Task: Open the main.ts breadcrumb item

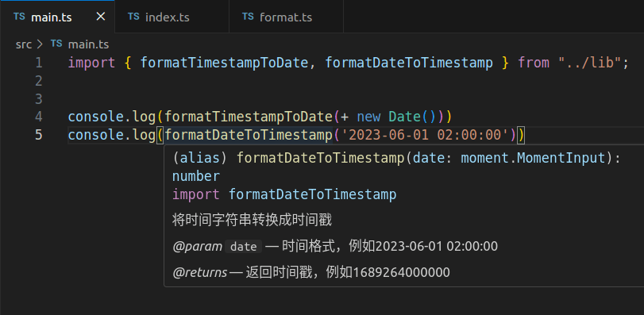Action: [x=88, y=44]
